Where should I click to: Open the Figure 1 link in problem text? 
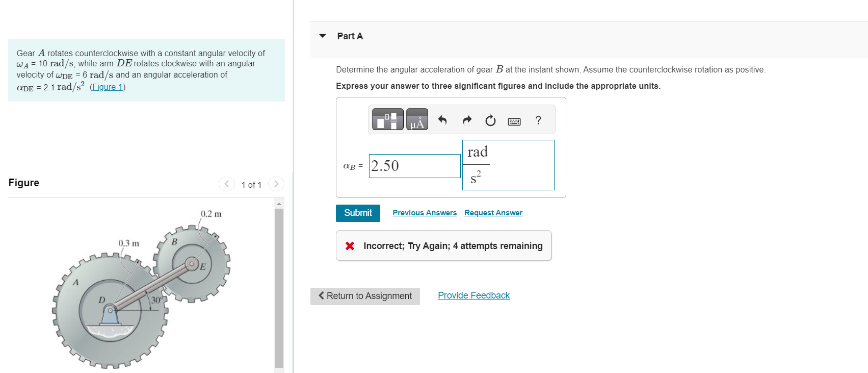[108, 87]
